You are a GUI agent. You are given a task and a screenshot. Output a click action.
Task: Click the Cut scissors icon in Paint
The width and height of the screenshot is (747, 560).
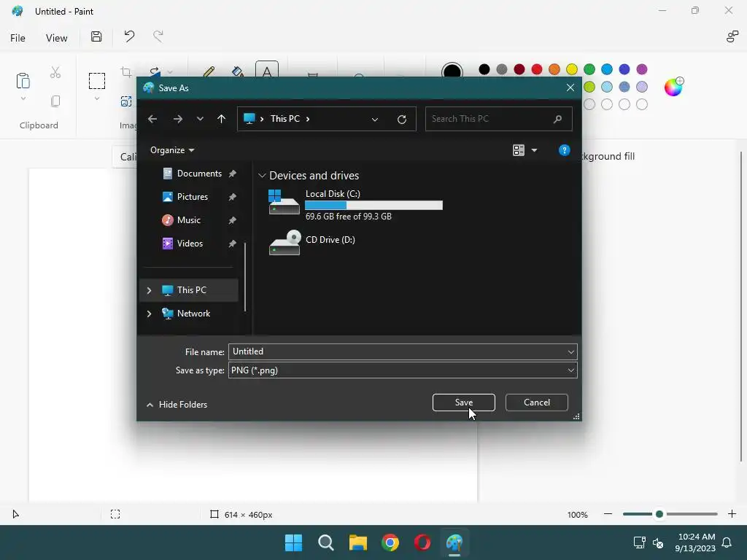55,72
